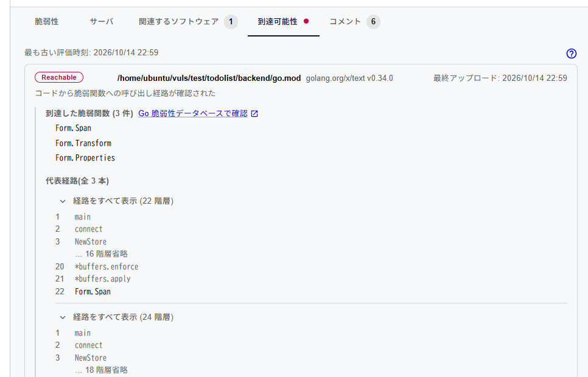The height and width of the screenshot is (377, 588).
Task: Click the go.mod file path heading
Action: pos(209,78)
